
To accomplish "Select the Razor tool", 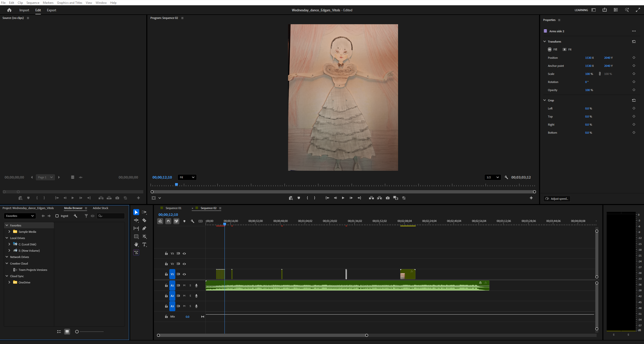I will 144,220.
